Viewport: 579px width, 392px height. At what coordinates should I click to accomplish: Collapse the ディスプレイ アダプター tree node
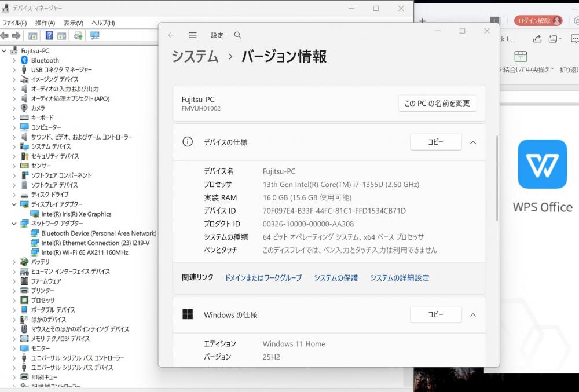point(14,204)
